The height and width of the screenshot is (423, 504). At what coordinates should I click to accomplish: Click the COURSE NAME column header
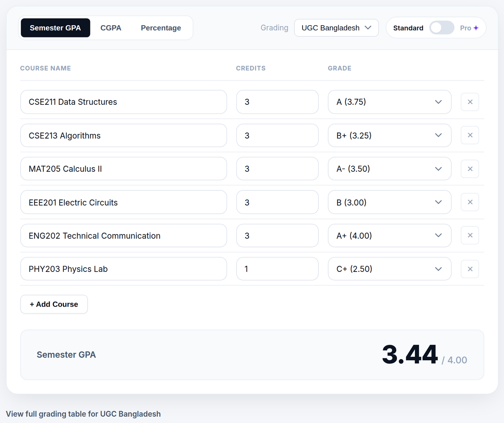[46, 68]
